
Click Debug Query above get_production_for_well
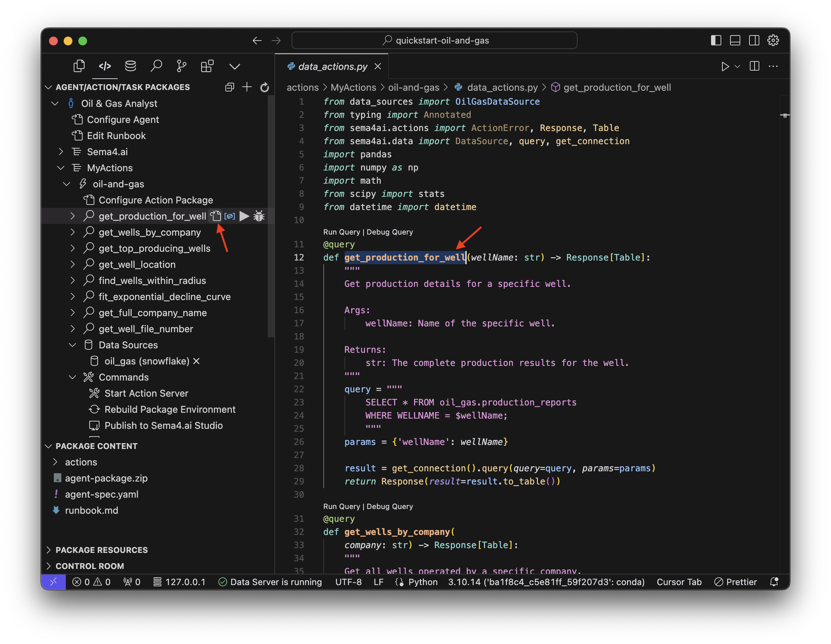pyautogui.click(x=390, y=232)
